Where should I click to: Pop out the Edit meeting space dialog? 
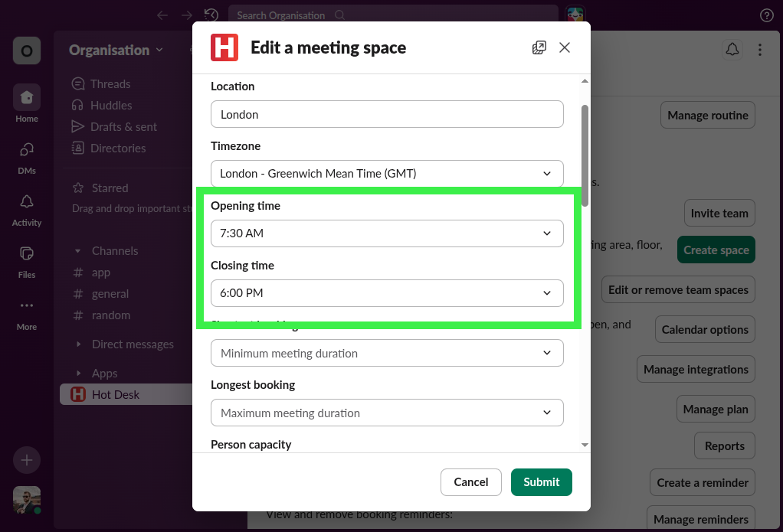(539, 47)
